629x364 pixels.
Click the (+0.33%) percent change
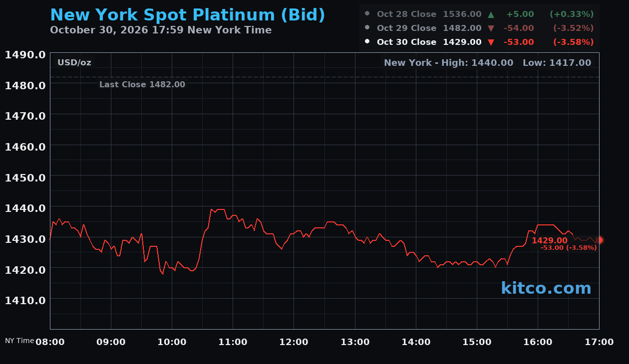572,14
